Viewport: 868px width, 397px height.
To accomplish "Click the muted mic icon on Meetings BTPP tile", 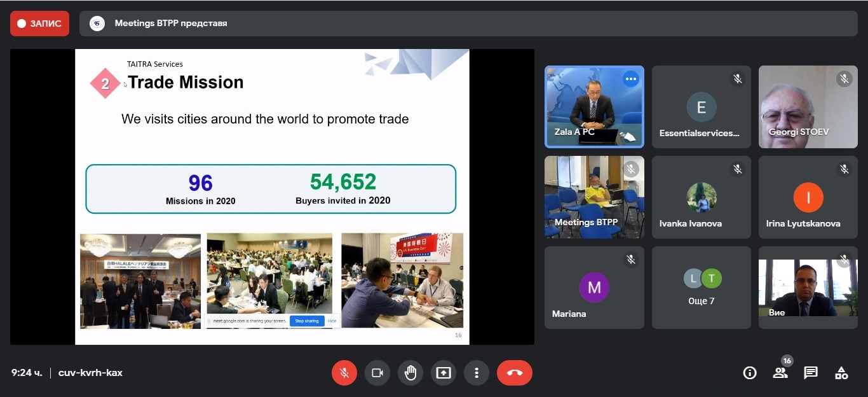I will click(631, 169).
